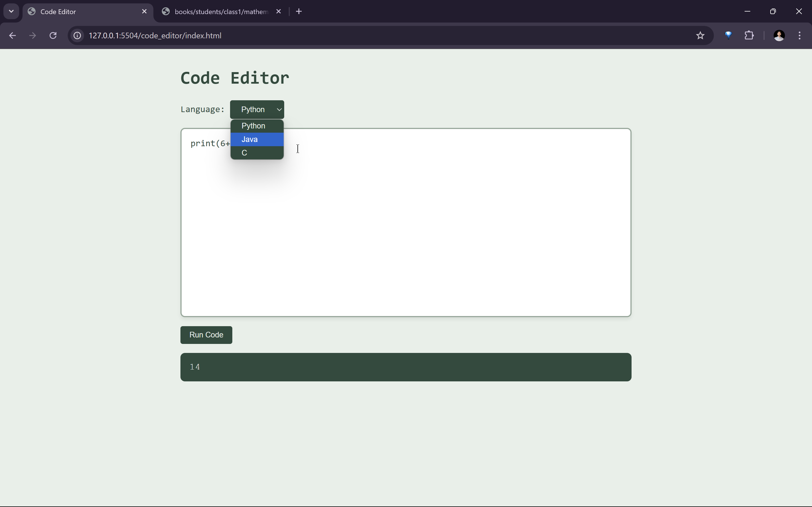Open the browser extensions puzzle icon

(749, 35)
